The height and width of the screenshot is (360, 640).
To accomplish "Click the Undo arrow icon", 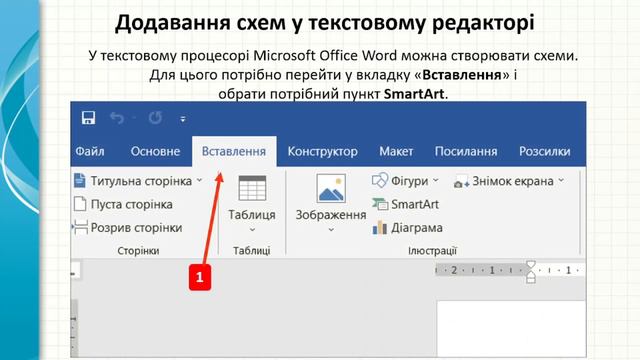I will coord(117,118).
